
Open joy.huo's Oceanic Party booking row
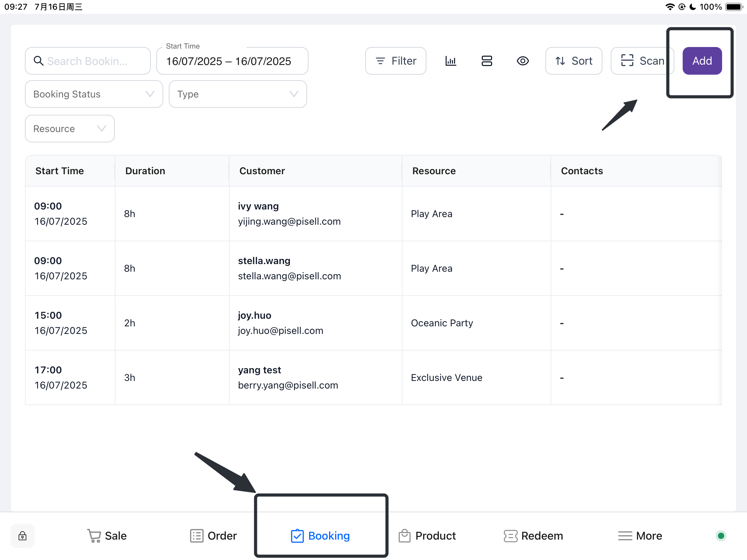pos(373,323)
